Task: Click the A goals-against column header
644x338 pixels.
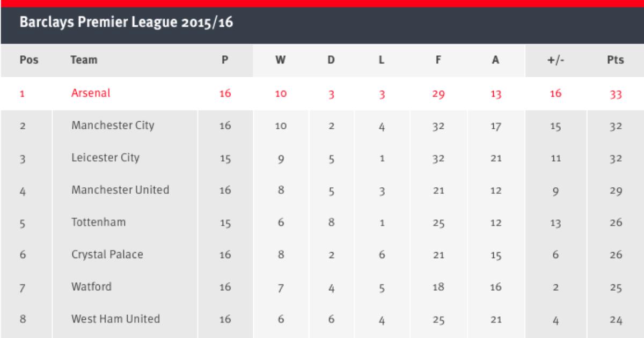Action: 495,61
